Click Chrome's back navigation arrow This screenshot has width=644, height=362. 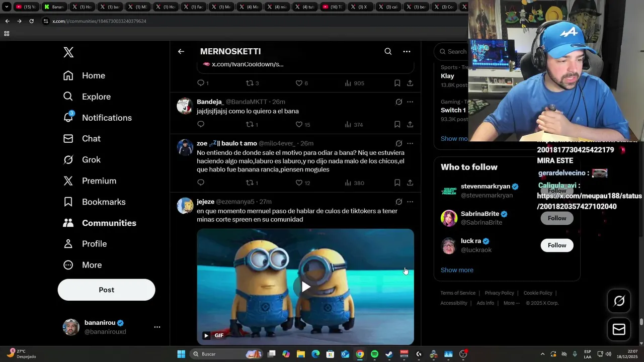click(x=7, y=21)
